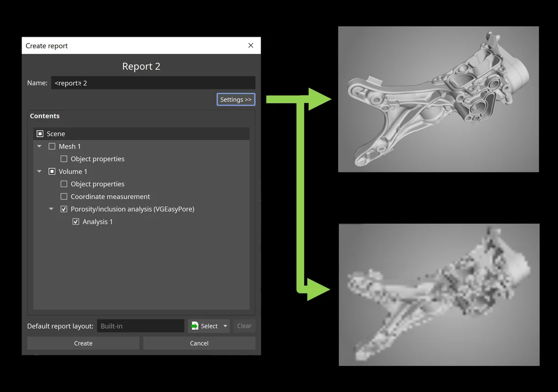Close the Create report dialog
Viewport: 558px width, 392px height.
click(251, 46)
